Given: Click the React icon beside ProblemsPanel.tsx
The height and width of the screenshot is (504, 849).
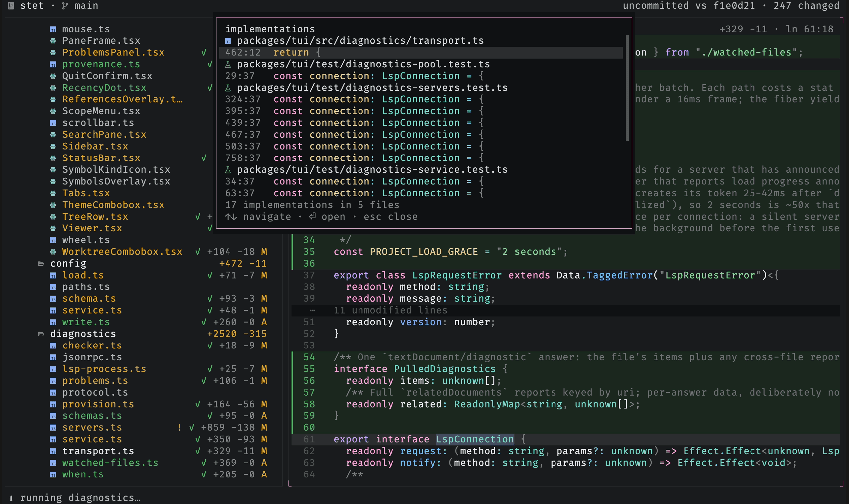Looking at the screenshot, I should (53, 53).
